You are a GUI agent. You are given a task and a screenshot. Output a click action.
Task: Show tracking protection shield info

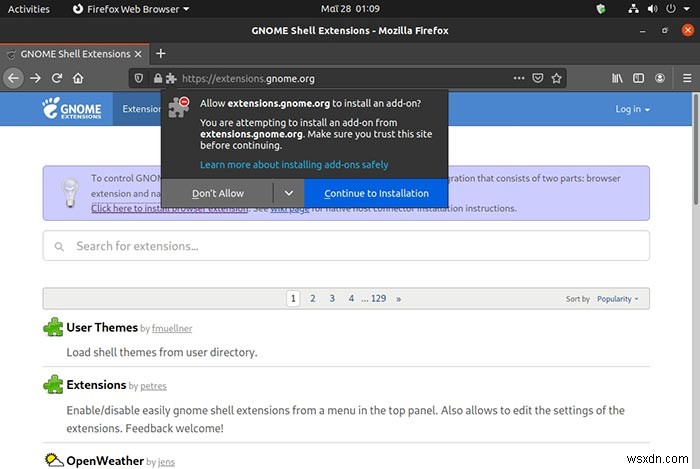click(x=139, y=79)
